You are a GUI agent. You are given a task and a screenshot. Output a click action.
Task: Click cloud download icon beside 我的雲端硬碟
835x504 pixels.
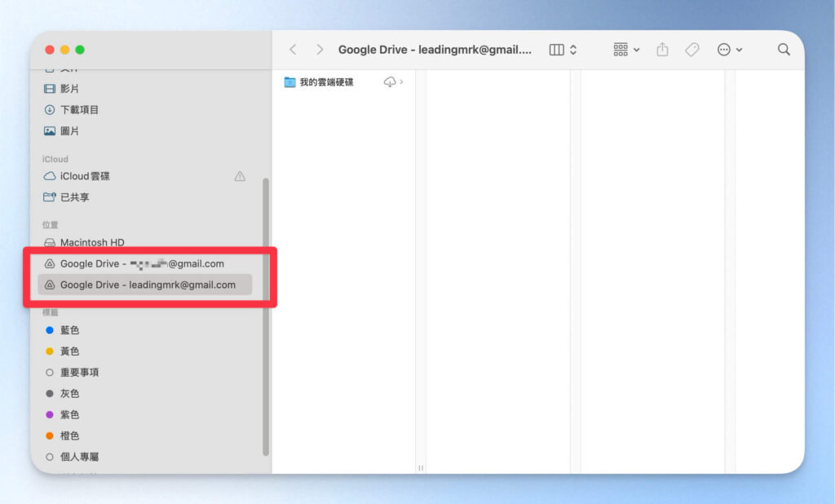coord(390,82)
